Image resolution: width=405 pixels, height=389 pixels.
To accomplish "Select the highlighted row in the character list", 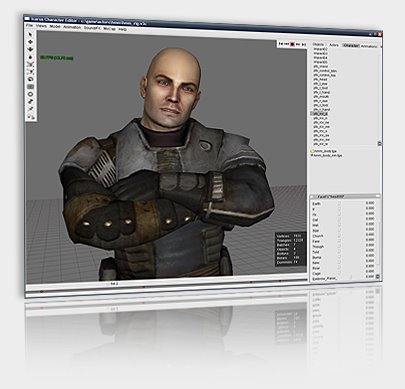I will coord(320,114).
